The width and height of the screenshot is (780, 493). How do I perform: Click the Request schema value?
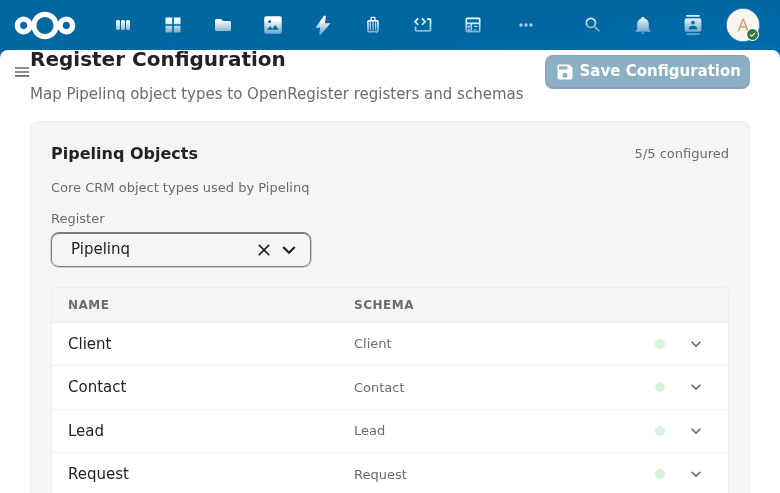380,475
